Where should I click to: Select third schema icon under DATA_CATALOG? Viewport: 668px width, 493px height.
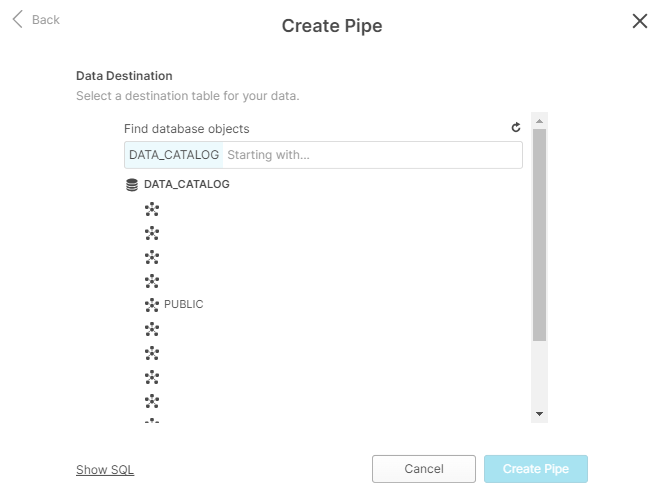point(152,257)
